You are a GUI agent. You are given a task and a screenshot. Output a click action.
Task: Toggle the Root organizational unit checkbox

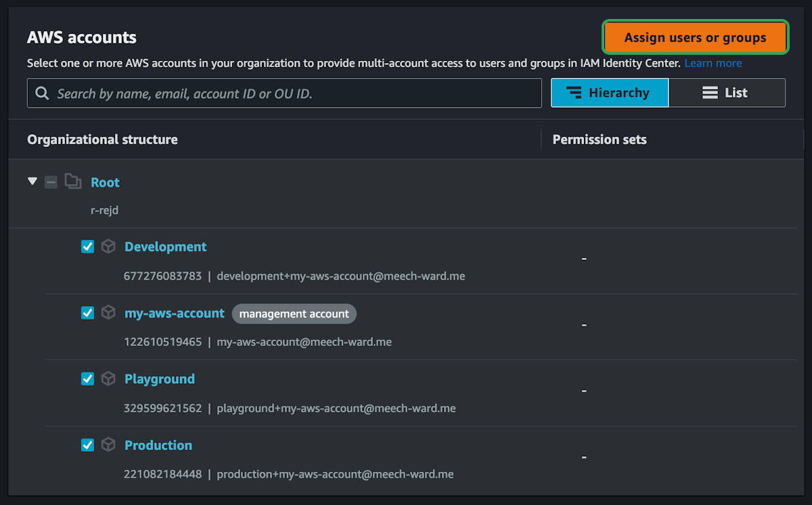coord(51,181)
